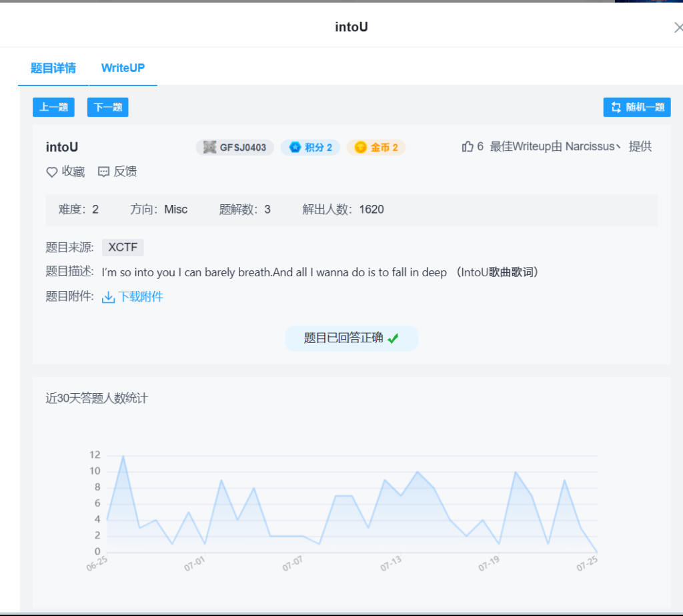Viewport: 683px width, 616px height.
Task: Select the XCTF source tag
Action: [123, 248]
